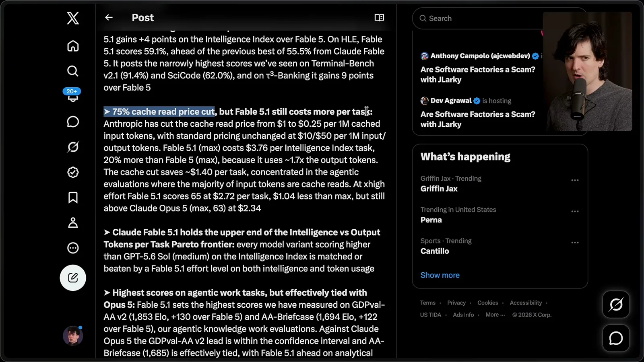The width and height of the screenshot is (644, 362).
Task: Open more options for Griffin Jax trend
Action: coord(575,180)
